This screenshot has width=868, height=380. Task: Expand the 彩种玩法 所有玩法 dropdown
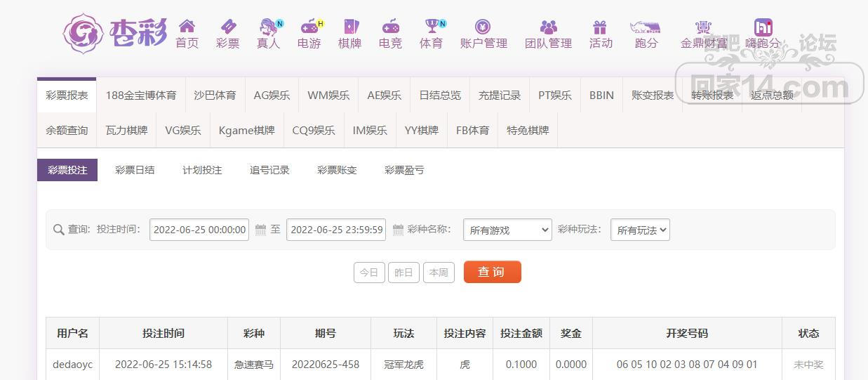coord(640,230)
